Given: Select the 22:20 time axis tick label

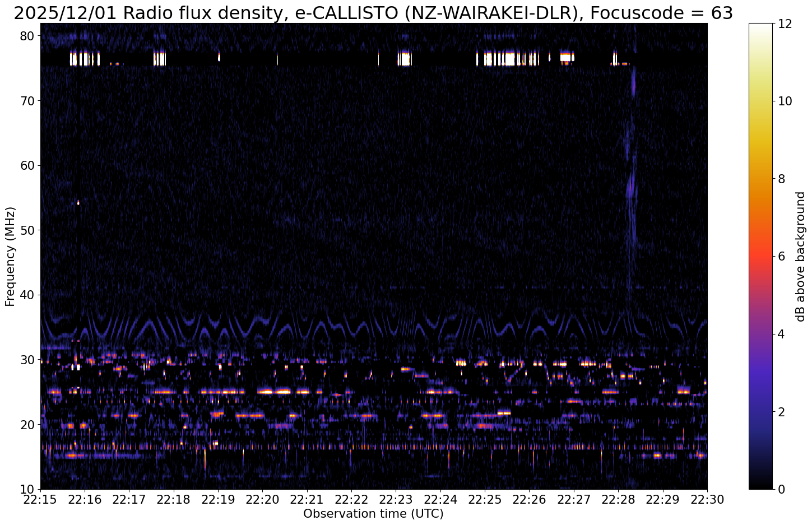Looking at the screenshot, I should [x=262, y=499].
